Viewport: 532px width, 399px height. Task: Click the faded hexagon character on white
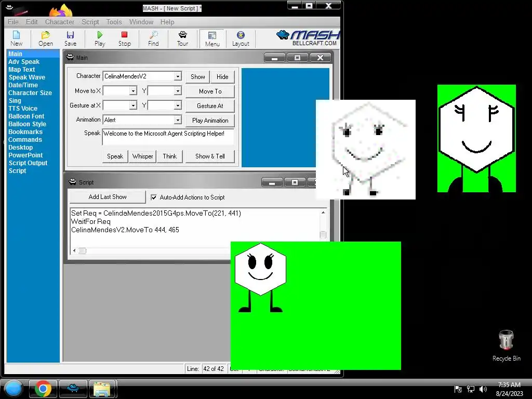pyautogui.click(x=365, y=149)
